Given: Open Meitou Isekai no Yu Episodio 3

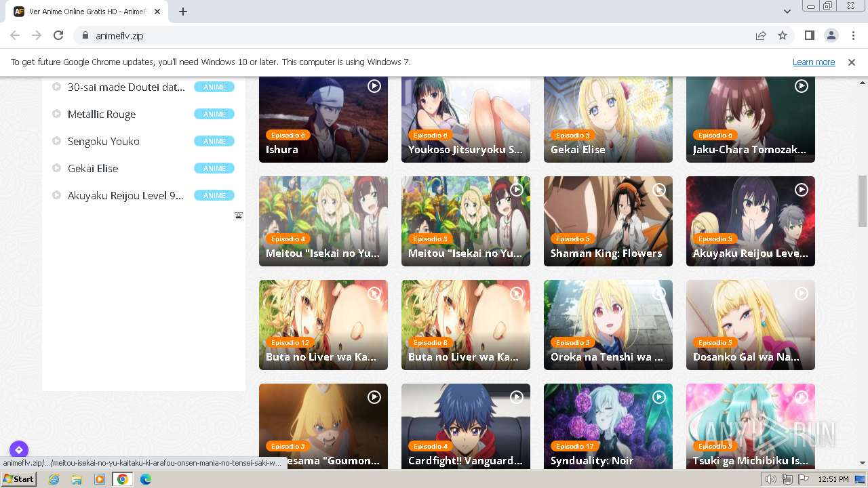Looking at the screenshot, I should click(x=466, y=221).
